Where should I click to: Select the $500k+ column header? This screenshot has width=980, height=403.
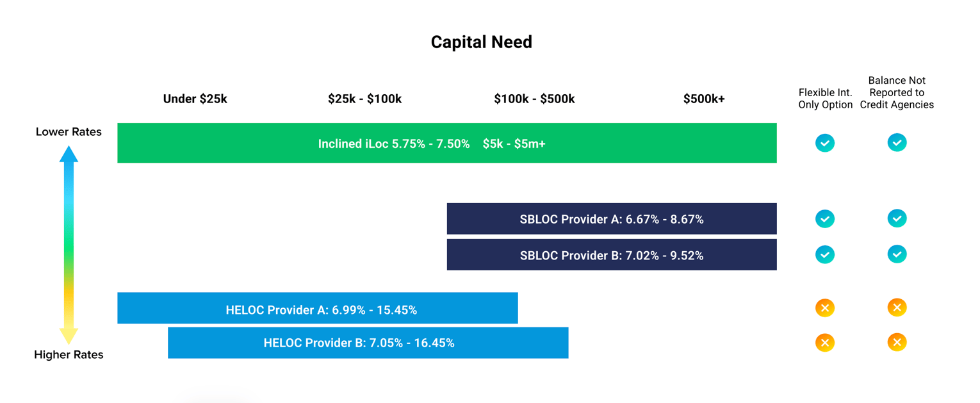(703, 99)
